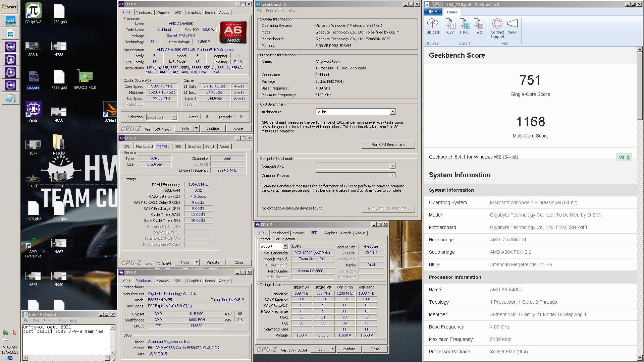644x362 pixels.
Task: Open Format menu in Info Notepad
Action: 49,321
